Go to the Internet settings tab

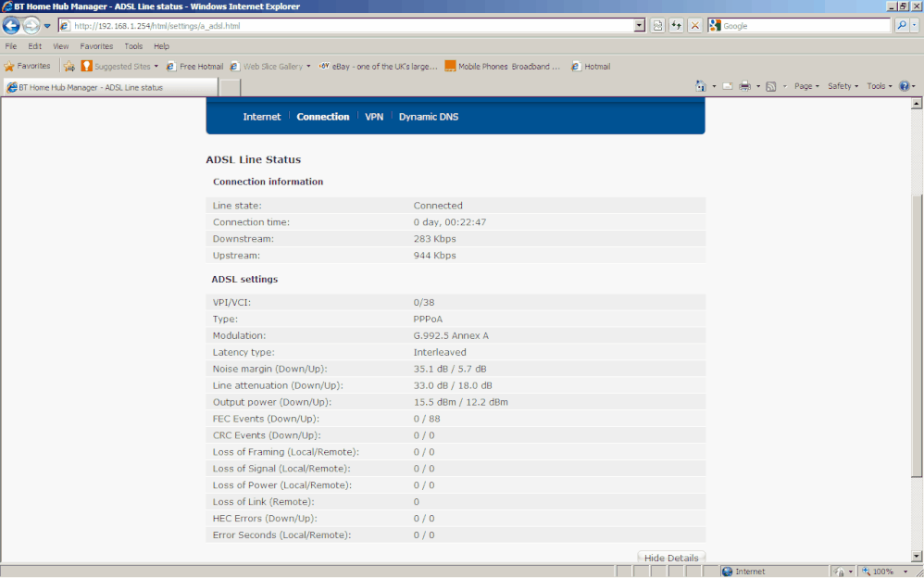[262, 117]
